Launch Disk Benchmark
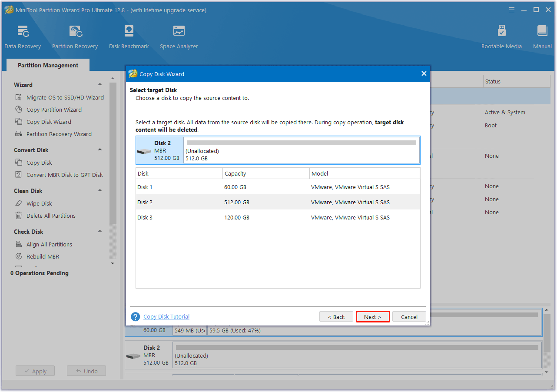Viewport: 557px width, 392px height. [129, 37]
